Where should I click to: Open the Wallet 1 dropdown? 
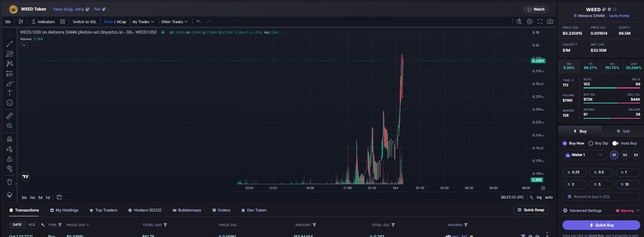point(584,155)
